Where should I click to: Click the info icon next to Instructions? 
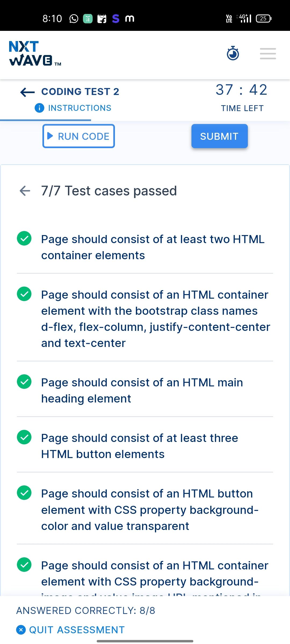tap(39, 108)
